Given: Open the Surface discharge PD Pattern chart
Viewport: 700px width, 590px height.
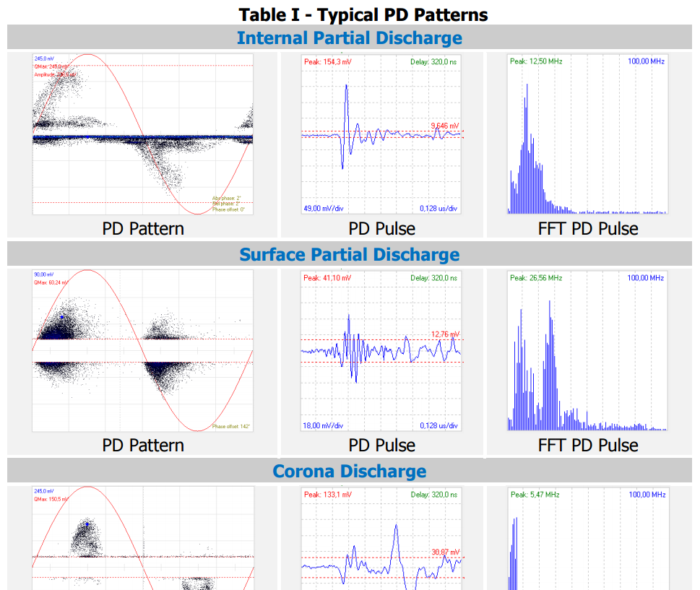Looking at the screenshot, I should (x=143, y=351).
